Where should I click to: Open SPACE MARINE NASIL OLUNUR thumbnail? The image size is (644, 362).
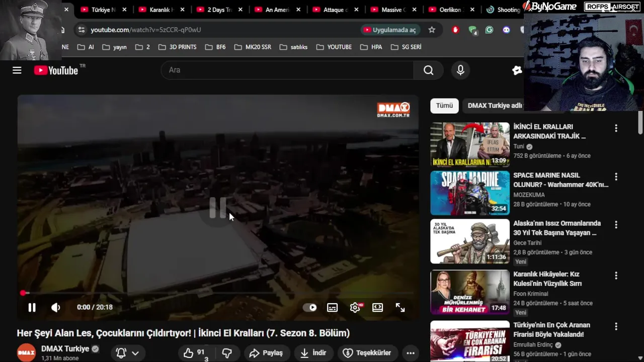[470, 193]
